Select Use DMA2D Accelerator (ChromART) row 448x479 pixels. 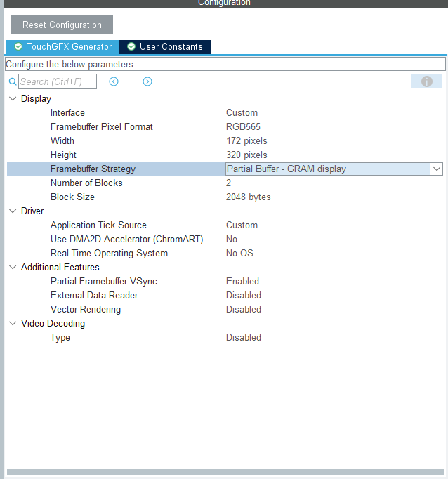click(225, 240)
